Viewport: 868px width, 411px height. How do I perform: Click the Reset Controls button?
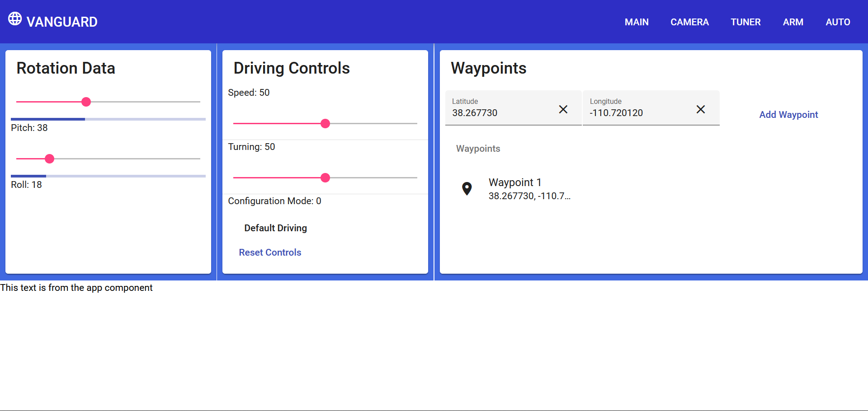(x=270, y=252)
